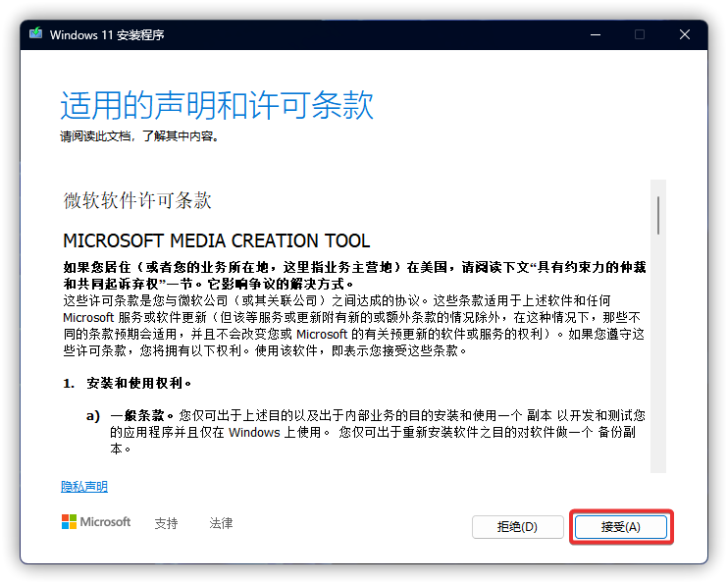The height and width of the screenshot is (584, 728).
Task: Accept the license terms with 接受(A)
Action: (x=621, y=527)
